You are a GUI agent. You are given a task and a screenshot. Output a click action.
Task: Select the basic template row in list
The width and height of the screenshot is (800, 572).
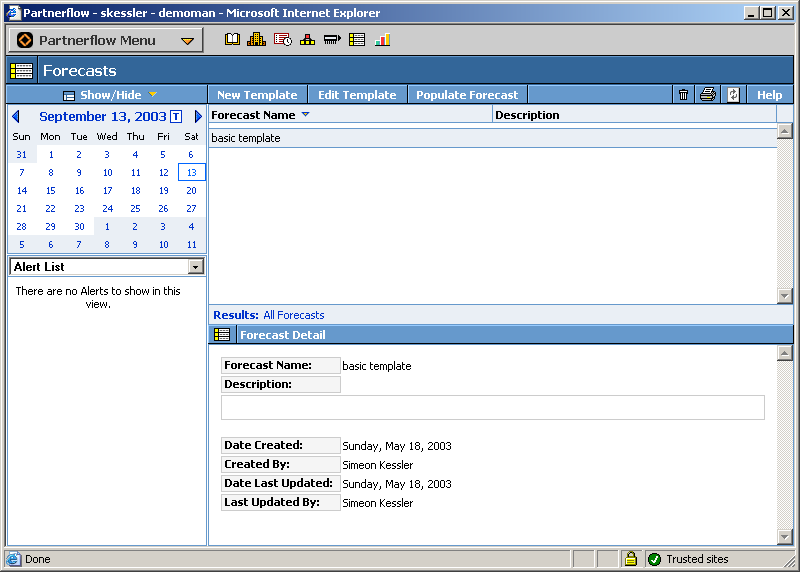coord(493,138)
